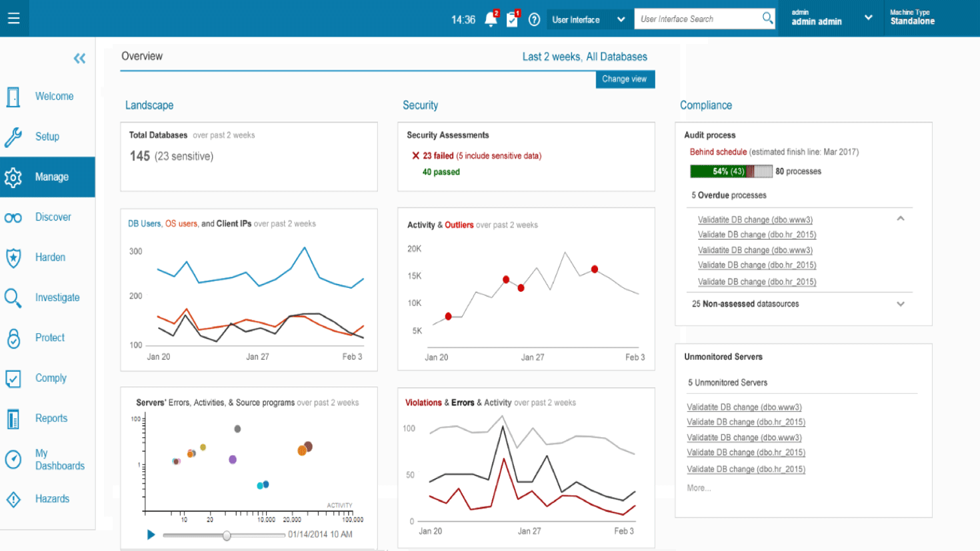Open the notifications bell with 2 alerts
The width and height of the screenshot is (980, 551).
point(490,20)
